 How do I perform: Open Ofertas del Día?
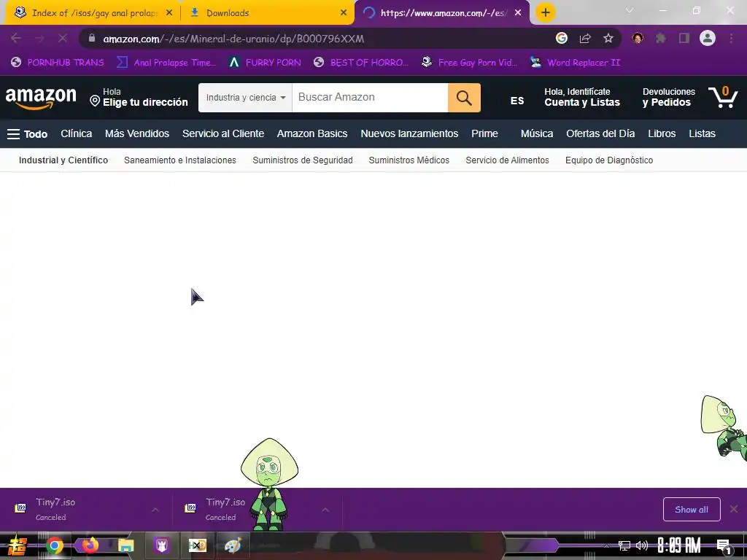(x=600, y=134)
